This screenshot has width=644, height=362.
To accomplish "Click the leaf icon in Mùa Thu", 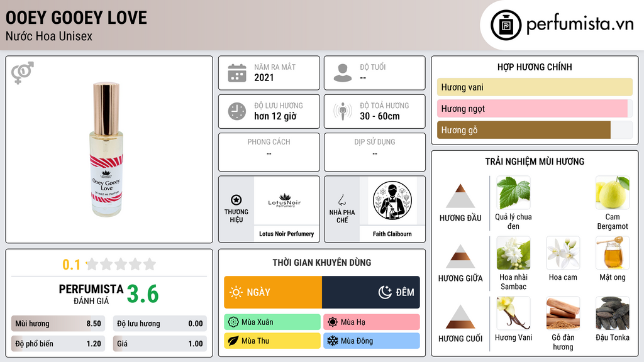I will pyautogui.click(x=233, y=341).
